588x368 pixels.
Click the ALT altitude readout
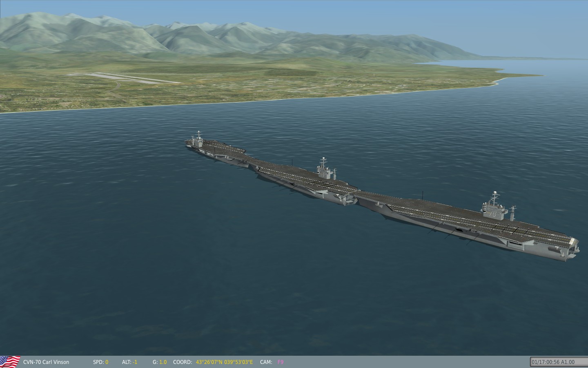(129, 362)
